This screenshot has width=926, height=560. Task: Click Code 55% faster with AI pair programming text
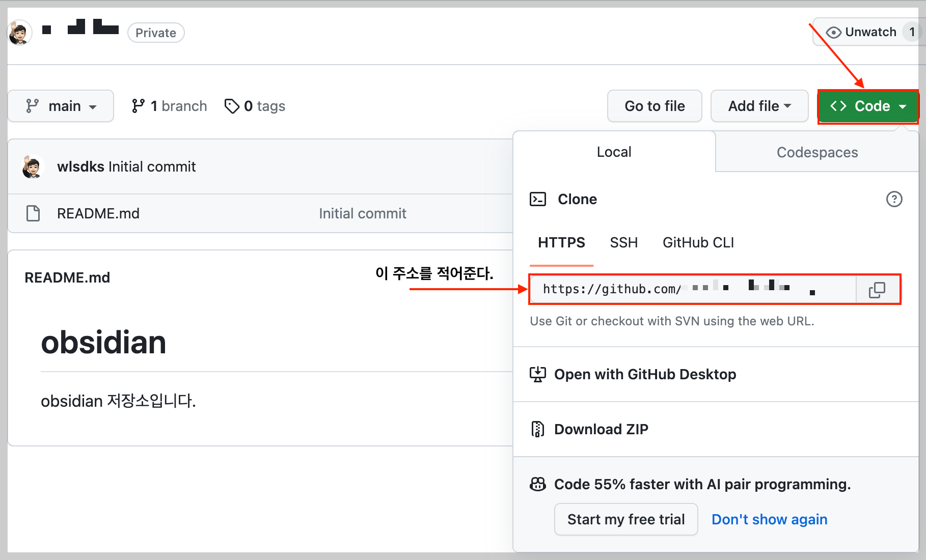pyautogui.click(x=702, y=484)
